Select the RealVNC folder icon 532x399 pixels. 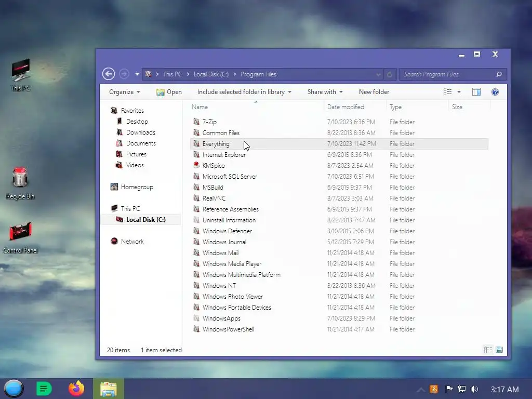[x=196, y=198]
